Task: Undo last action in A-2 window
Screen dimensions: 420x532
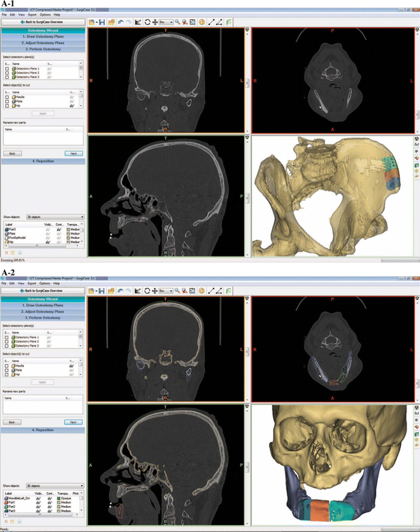Action: [x=120, y=291]
